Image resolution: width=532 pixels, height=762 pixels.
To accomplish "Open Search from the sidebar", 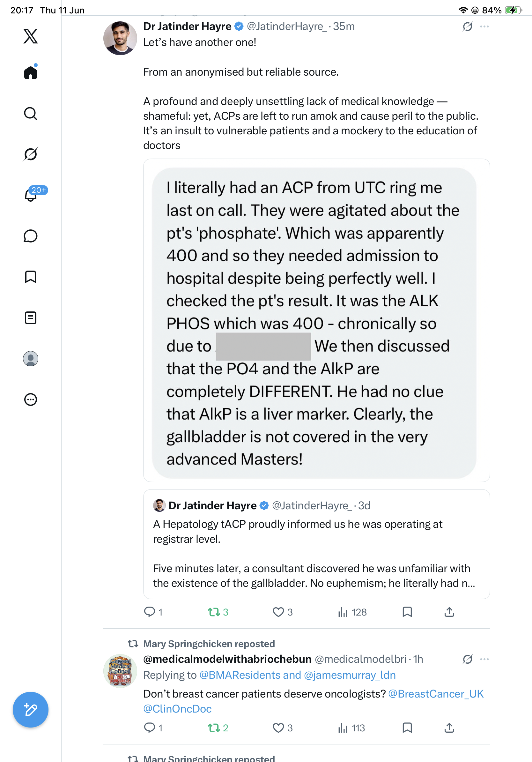I will 31,114.
